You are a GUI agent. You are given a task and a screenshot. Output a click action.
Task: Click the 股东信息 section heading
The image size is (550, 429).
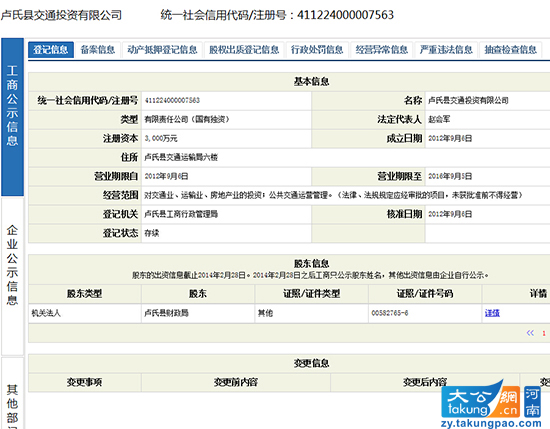click(311, 263)
